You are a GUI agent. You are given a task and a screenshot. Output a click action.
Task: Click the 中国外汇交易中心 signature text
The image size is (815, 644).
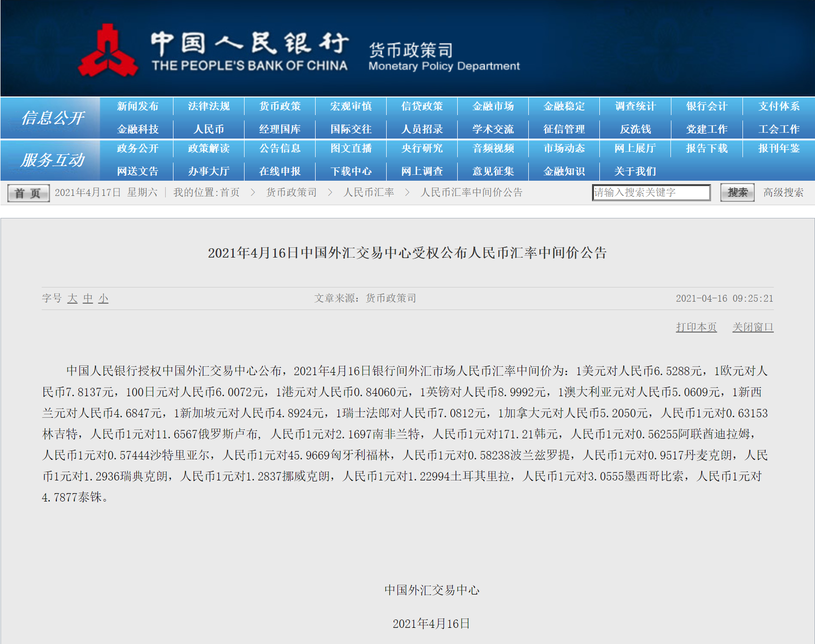[x=432, y=590]
